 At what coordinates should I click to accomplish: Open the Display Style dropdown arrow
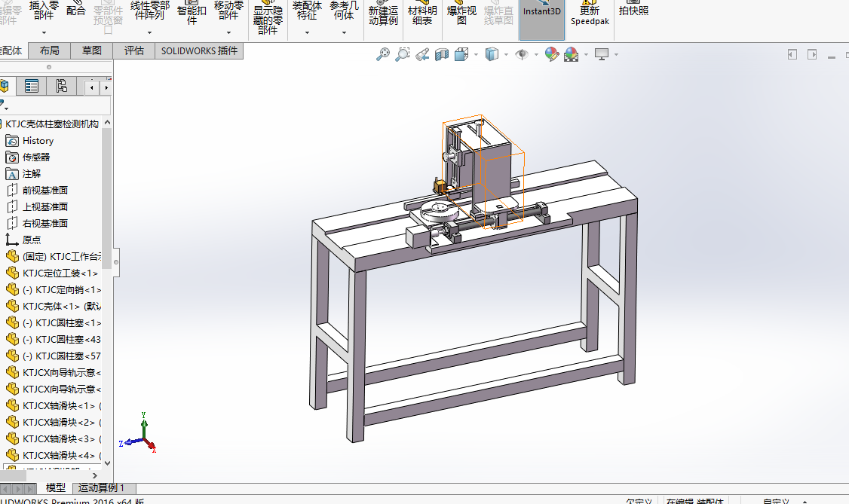coord(506,55)
